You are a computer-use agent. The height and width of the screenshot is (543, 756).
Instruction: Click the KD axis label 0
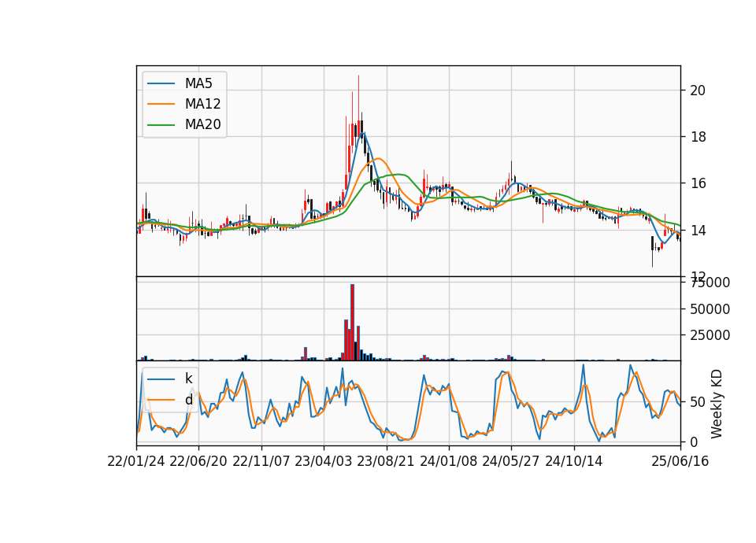pos(694,441)
